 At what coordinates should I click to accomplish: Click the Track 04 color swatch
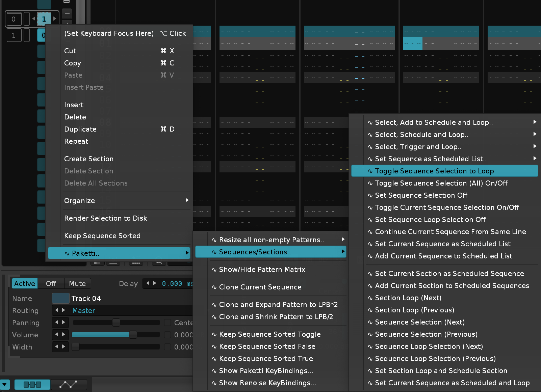pyautogui.click(x=60, y=299)
